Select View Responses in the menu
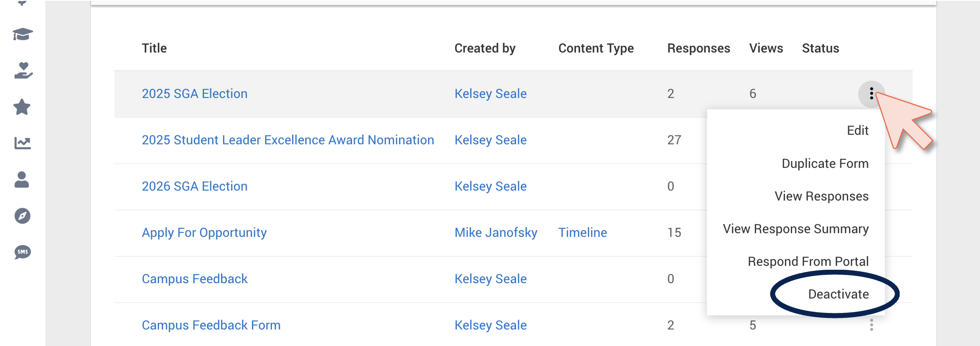 coord(821,196)
